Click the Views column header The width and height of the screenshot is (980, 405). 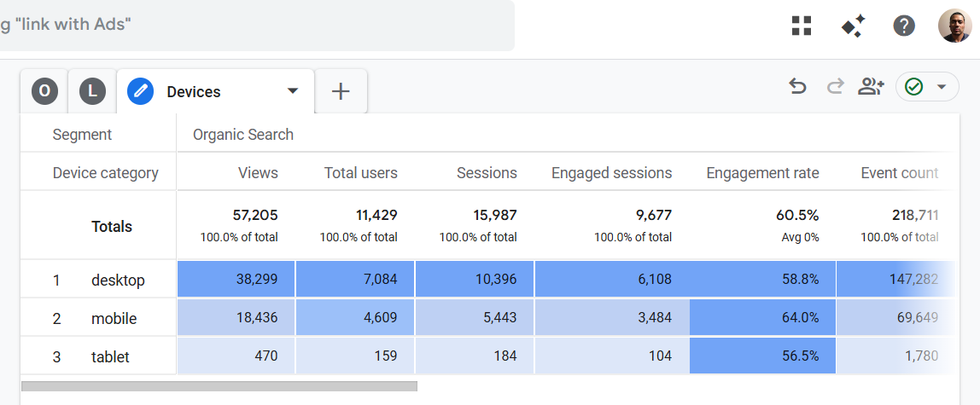(x=258, y=173)
